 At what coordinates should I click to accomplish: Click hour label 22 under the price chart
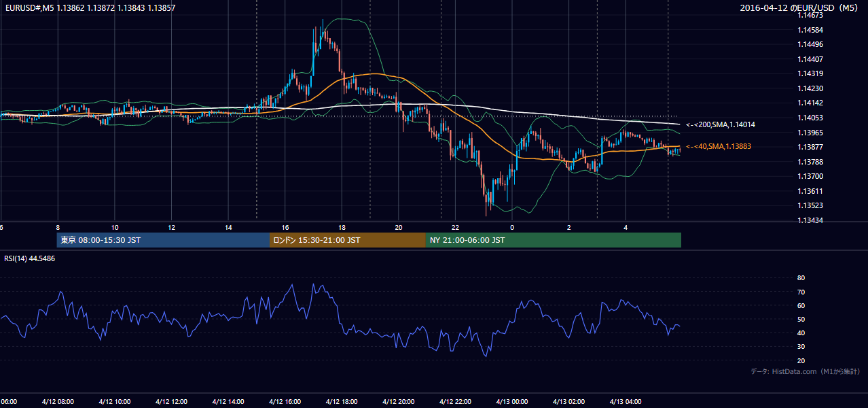coord(456,227)
